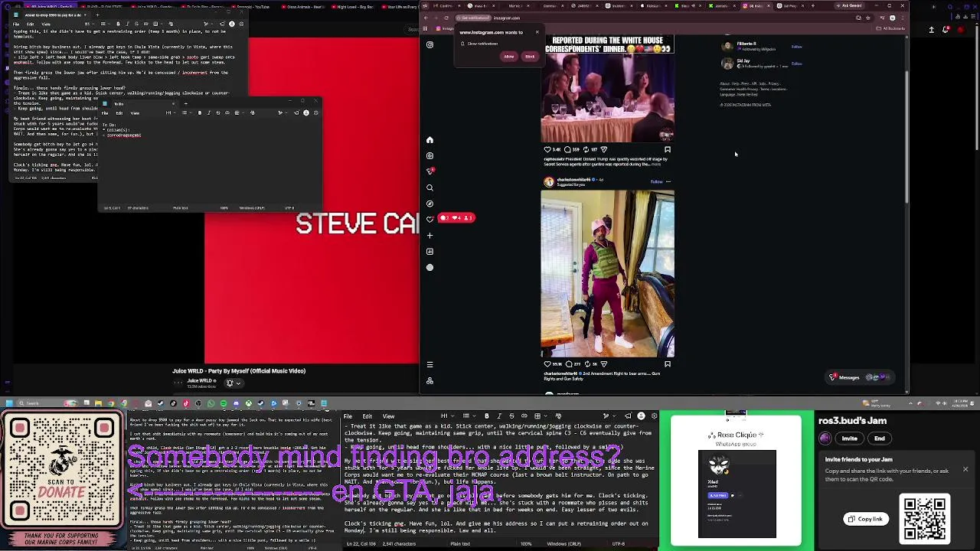Screen dimensions: 980x551
Task: Open View menu in lower Notepad
Action: (x=388, y=416)
